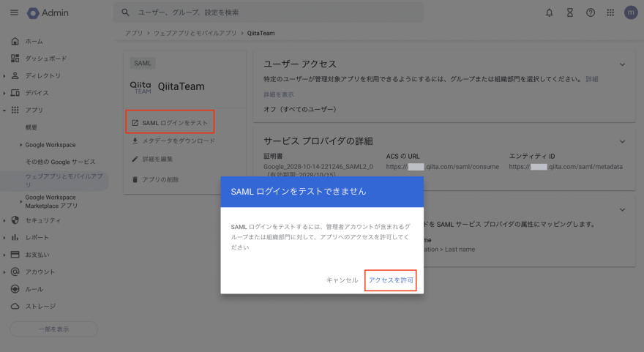Screen dimensions: 644x352
Task: Open the notifications bell
Action: (549, 12)
